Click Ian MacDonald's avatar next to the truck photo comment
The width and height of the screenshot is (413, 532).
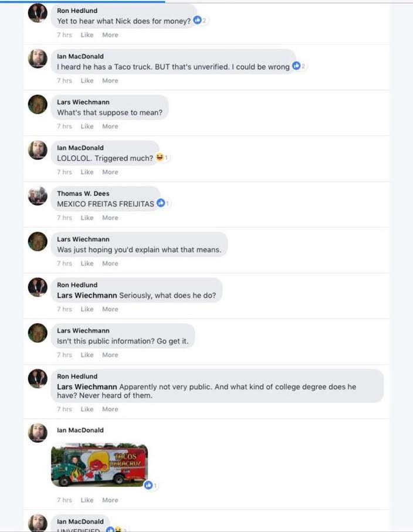(x=38, y=433)
